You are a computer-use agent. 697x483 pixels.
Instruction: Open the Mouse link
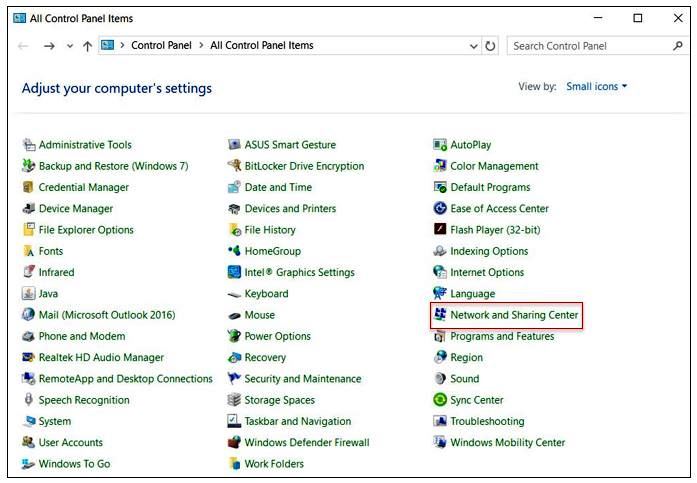pos(260,315)
